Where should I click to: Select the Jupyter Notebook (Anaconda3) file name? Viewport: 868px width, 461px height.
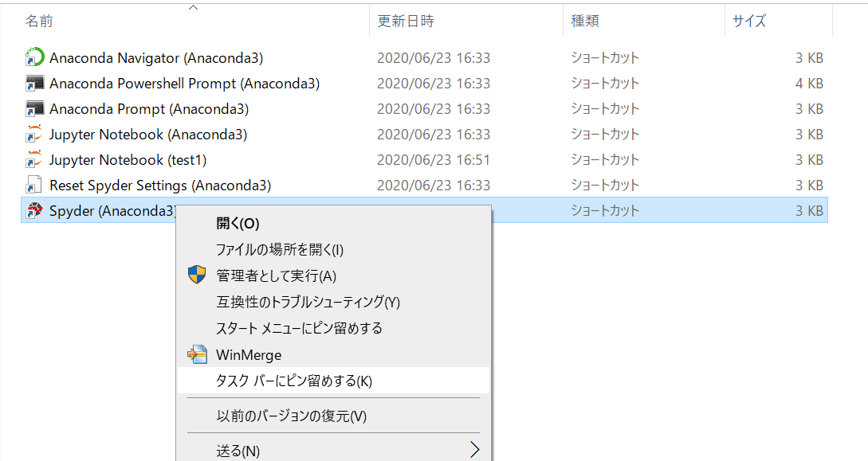147,135
